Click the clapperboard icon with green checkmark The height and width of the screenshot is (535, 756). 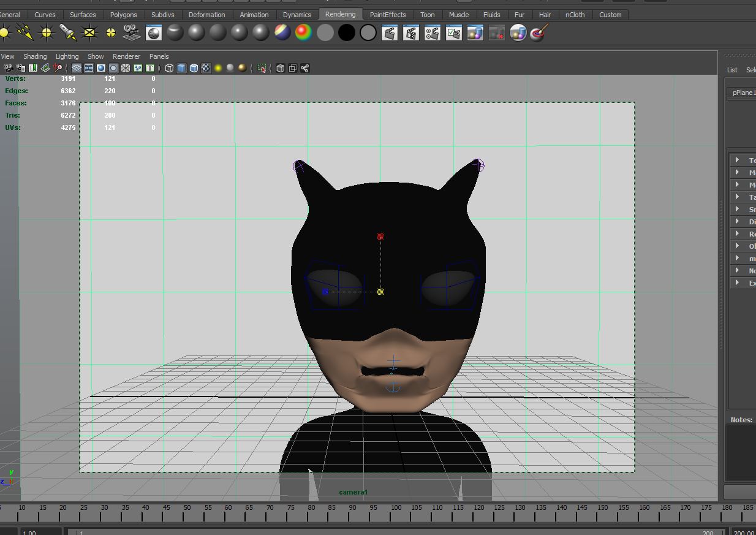(x=454, y=32)
